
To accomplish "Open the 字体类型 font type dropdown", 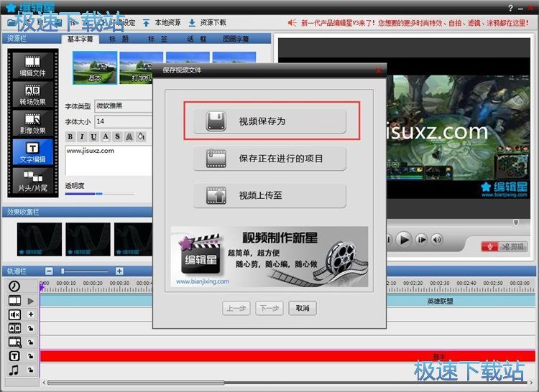I will [124, 106].
